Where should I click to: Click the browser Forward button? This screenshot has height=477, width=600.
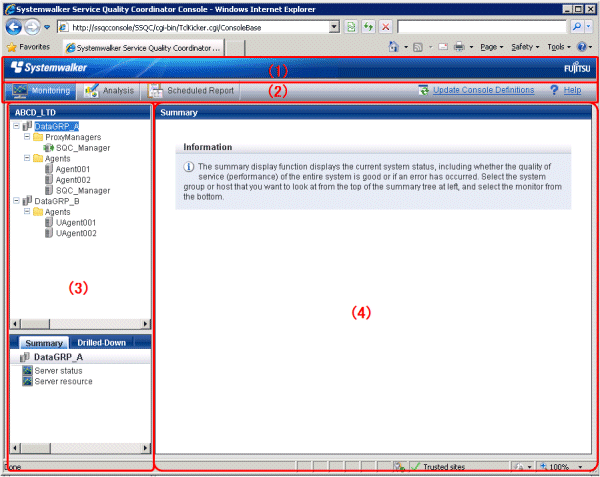click(x=32, y=27)
